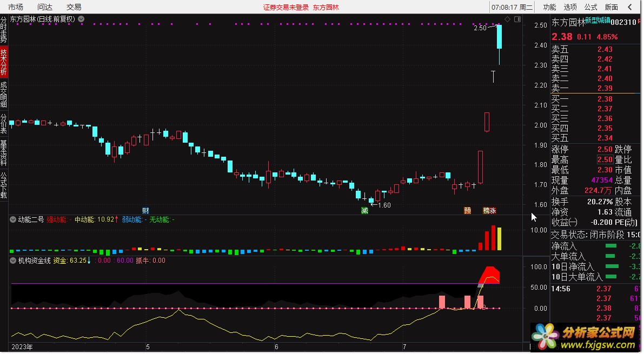The width and height of the screenshot is (644, 354).
Task: Click month 6 on the timeline
Action: [x=276, y=347]
